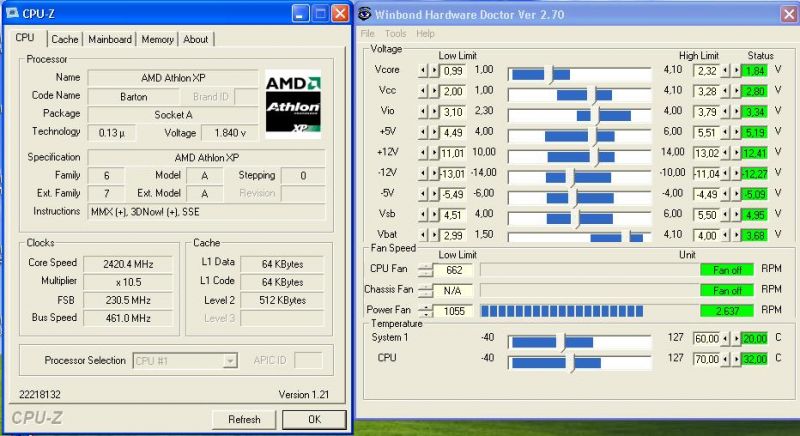Switch to the Cache tab in CPU-Z
This screenshot has width=800, height=436.
point(65,39)
